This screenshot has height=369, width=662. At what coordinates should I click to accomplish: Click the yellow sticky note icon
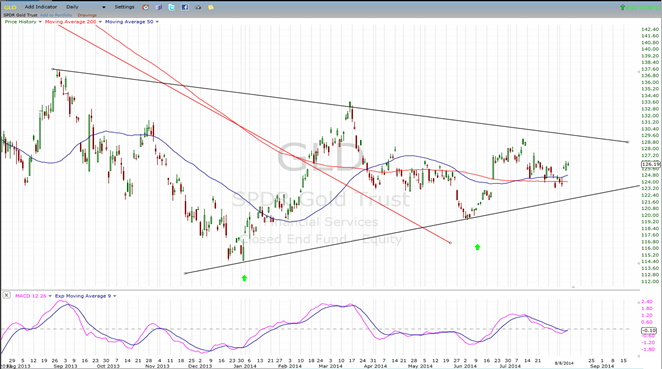tap(211, 7)
